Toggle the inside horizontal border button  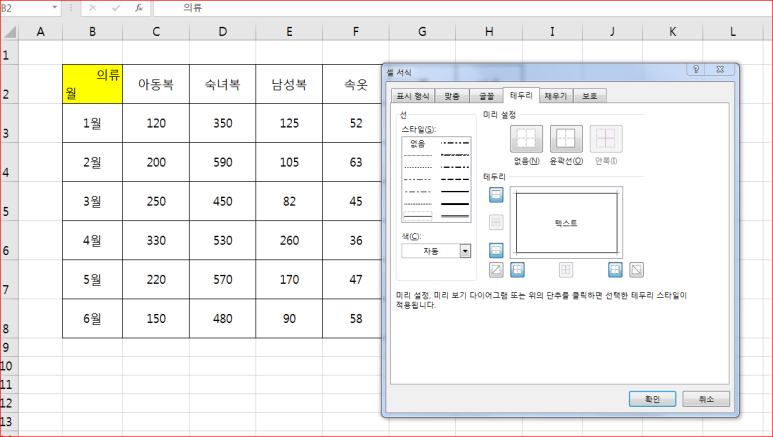point(496,222)
